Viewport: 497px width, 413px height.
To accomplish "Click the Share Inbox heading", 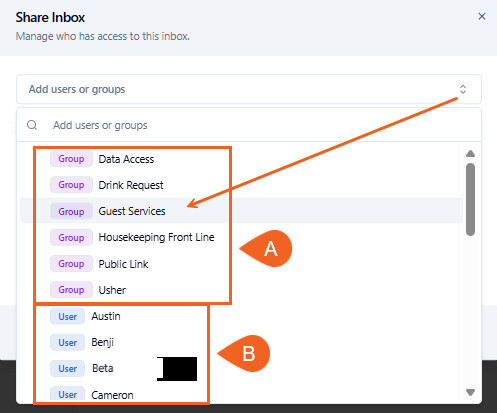I will (x=50, y=17).
